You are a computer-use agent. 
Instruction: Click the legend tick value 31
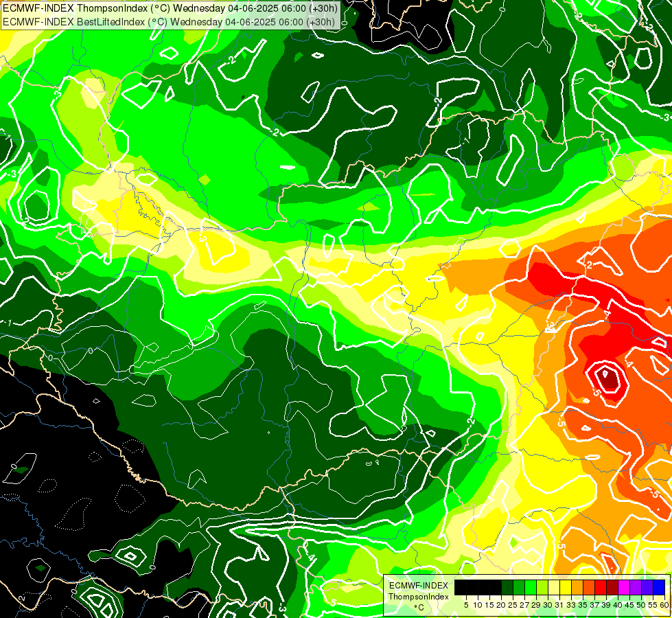point(559,605)
